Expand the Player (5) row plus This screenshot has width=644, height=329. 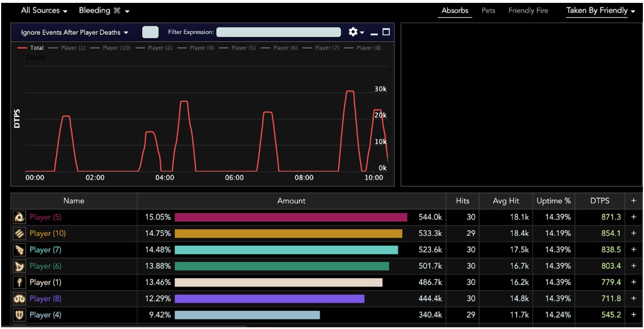click(x=634, y=217)
